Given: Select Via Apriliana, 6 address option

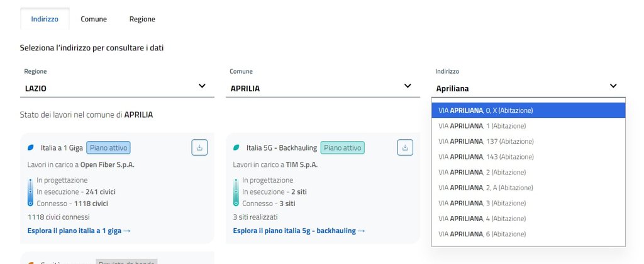Looking at the screenshot, I should [486, 234].
